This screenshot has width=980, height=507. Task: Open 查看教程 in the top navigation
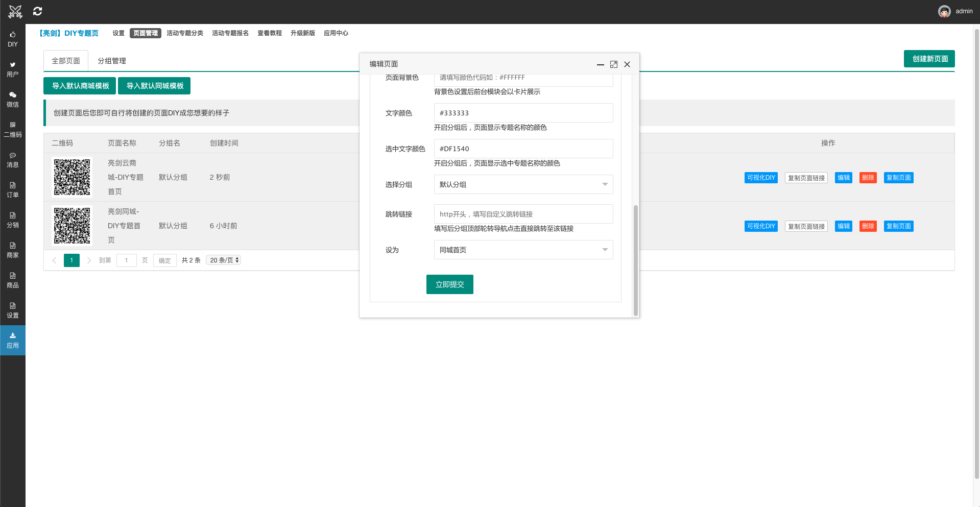(x=270, y=33)
